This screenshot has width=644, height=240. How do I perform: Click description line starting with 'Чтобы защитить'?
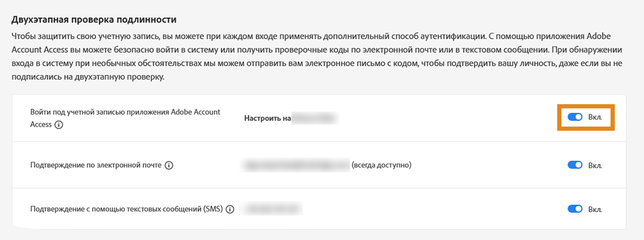[x=317, y=35]
